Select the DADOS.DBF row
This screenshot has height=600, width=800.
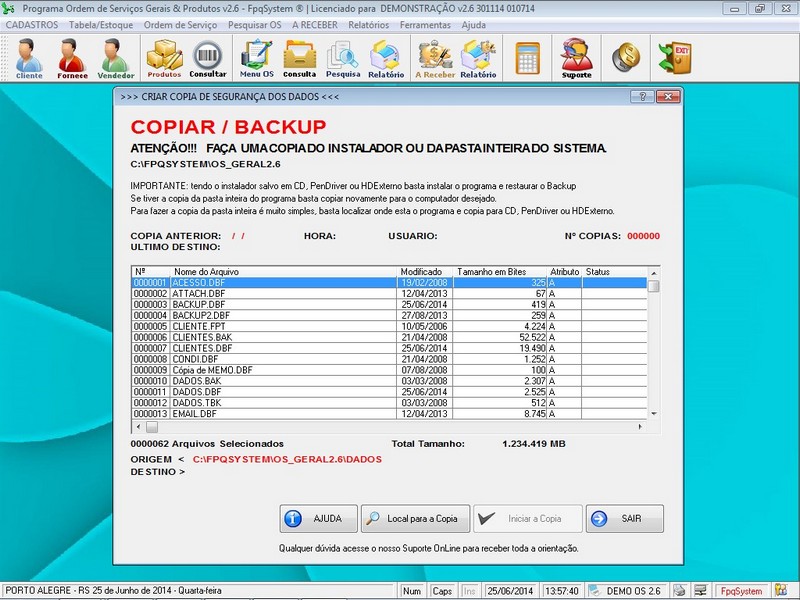(x=389, y=392)
